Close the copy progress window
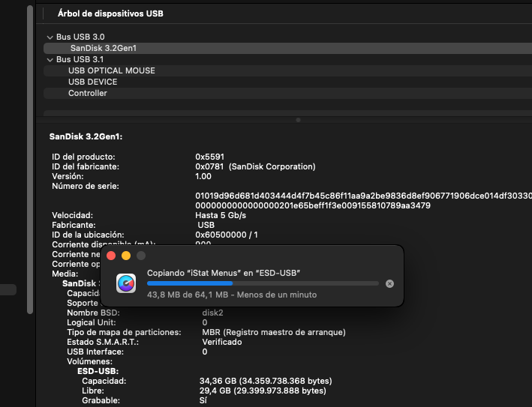Image resolution: width=532 pixels, height=407 pixels. click(x=111, y=256)
